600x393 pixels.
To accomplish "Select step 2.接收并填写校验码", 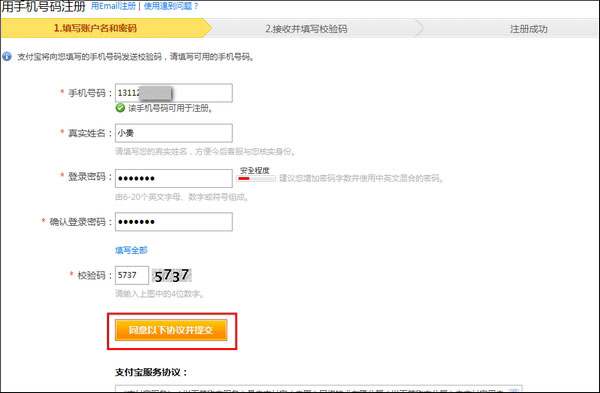I will 306,29.
